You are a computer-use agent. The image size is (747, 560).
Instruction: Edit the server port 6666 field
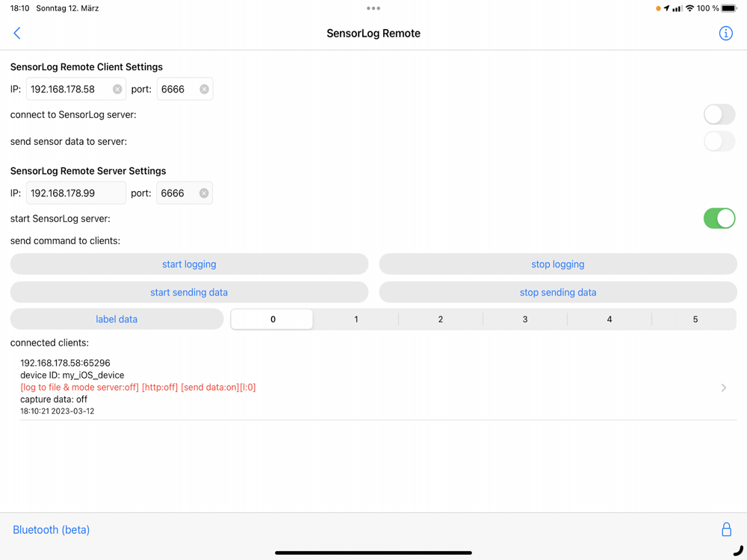point(185,193)
